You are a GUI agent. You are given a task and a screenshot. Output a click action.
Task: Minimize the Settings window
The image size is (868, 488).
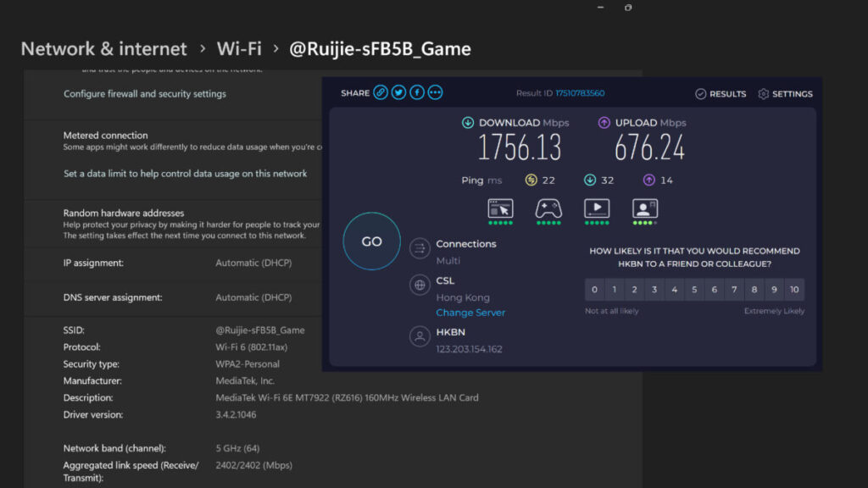coord(601,7)
